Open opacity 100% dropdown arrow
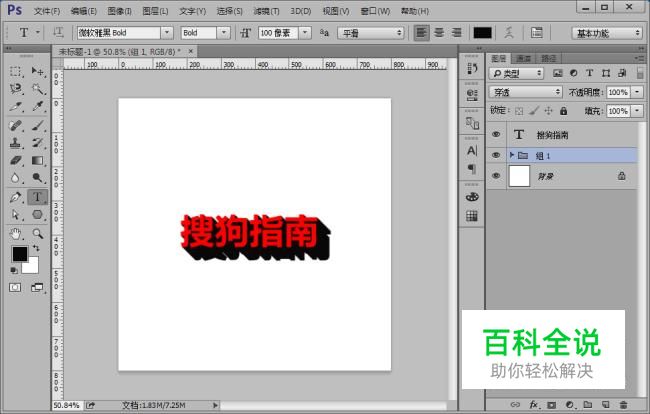This screenshot has width=650, height=414. 637,92
